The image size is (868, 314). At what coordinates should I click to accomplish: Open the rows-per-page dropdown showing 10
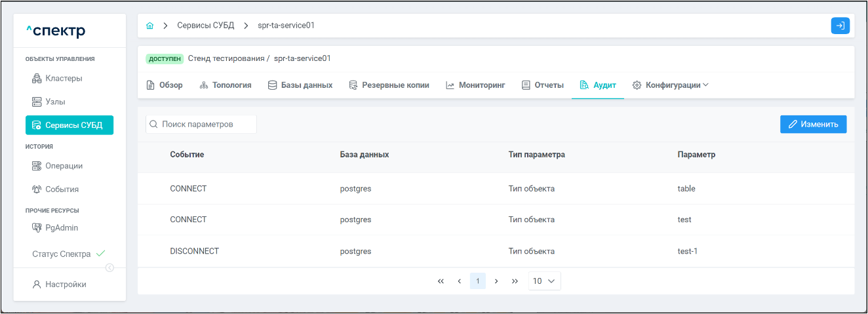click(544, 281)
